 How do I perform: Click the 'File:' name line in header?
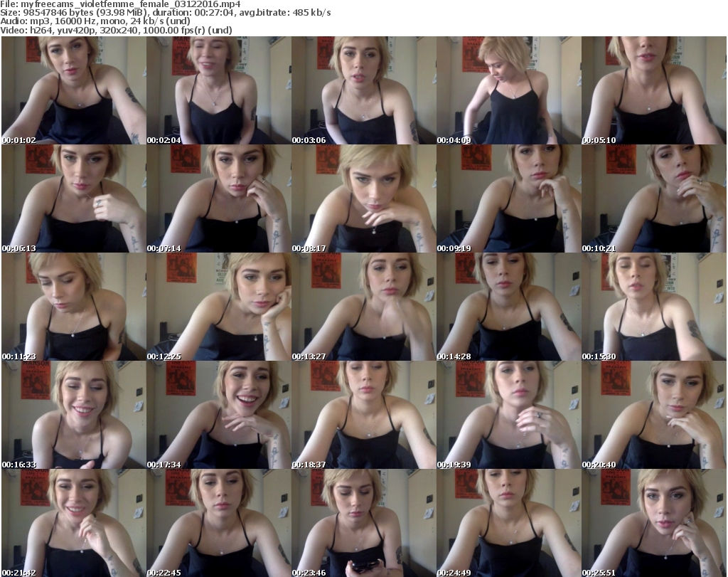tap(121, 4)
